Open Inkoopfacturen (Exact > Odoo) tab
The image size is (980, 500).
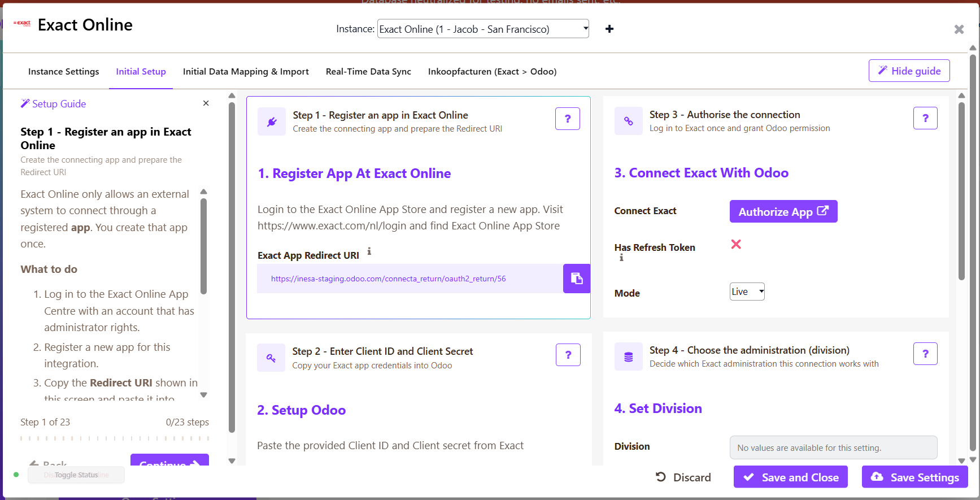point(492,71)
